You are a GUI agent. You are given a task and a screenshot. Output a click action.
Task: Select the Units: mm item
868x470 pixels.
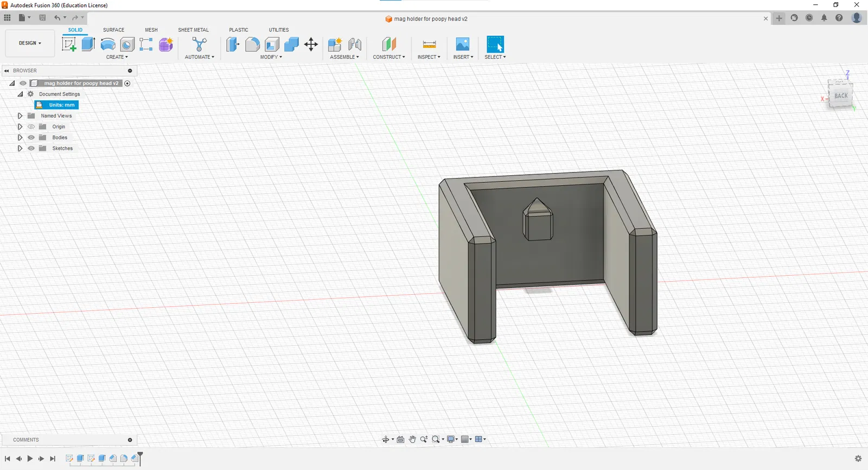[56, 105]
